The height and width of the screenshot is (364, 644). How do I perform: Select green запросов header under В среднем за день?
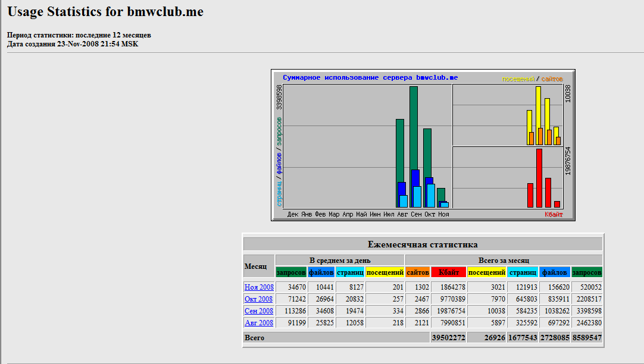point(291,272)
